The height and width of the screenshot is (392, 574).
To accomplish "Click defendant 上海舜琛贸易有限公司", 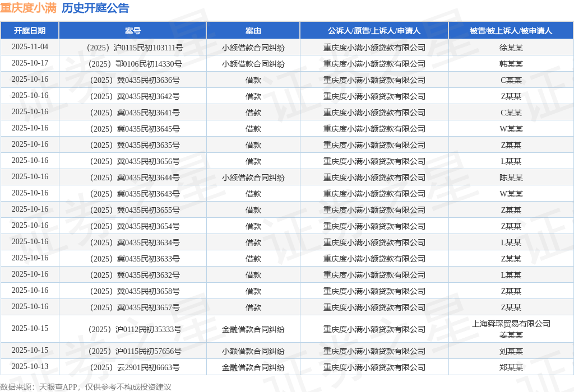I will (x=511, y=324).
